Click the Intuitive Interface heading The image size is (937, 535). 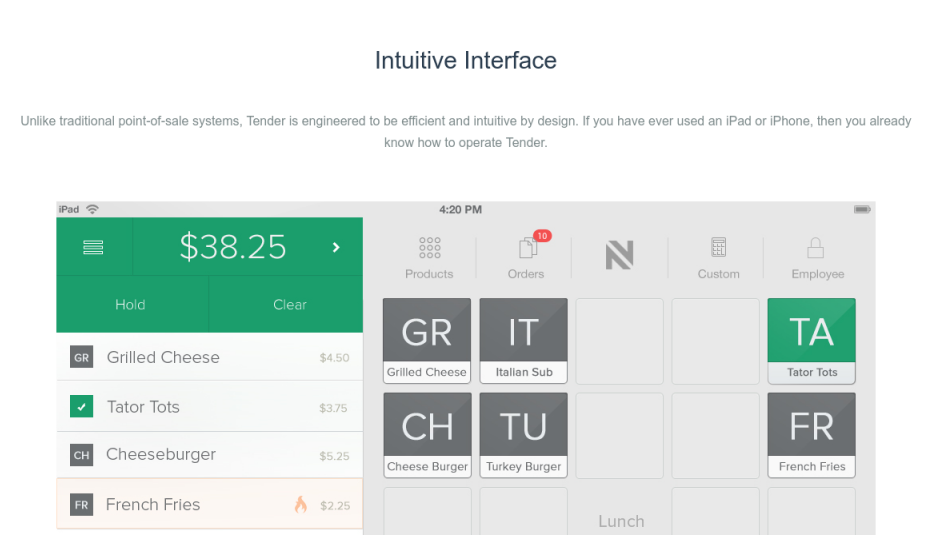tap(466, 60)
